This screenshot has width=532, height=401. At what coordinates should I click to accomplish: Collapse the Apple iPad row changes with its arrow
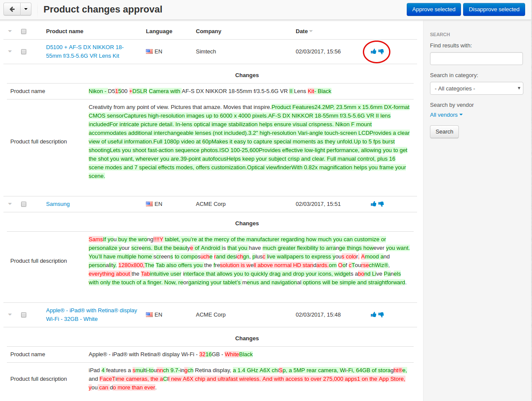click(10, 315)
